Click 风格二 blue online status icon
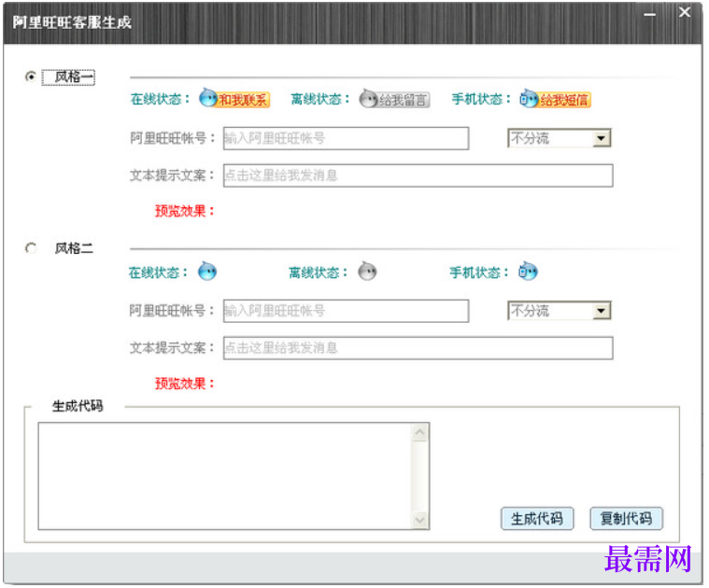The height and width of the screenshot is (588, 709). 207,271
